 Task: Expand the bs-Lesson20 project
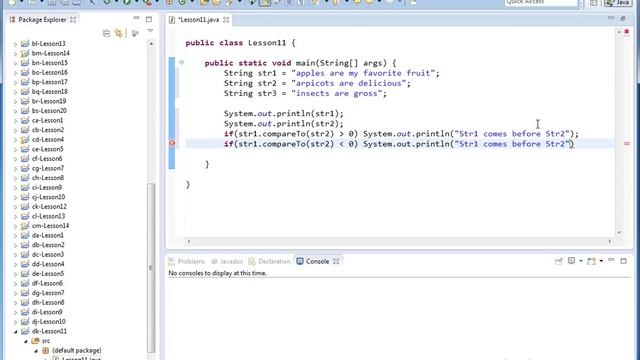pos(16,111)
